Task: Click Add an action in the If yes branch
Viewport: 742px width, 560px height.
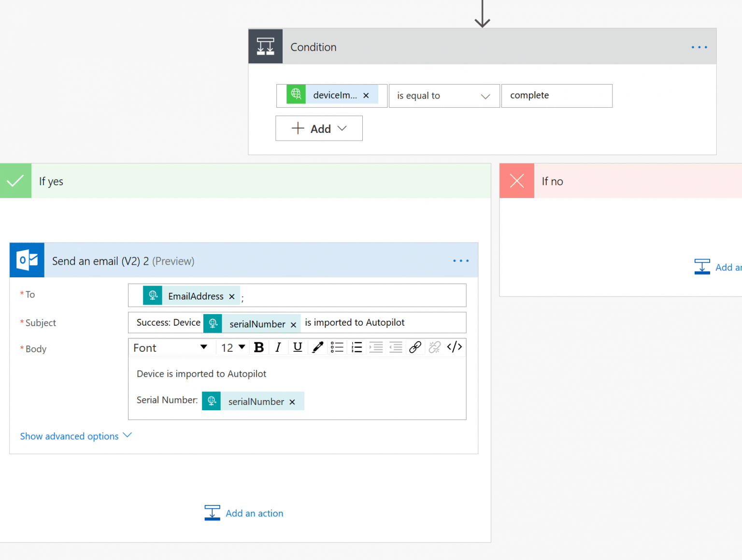Action: coord(243,513)
